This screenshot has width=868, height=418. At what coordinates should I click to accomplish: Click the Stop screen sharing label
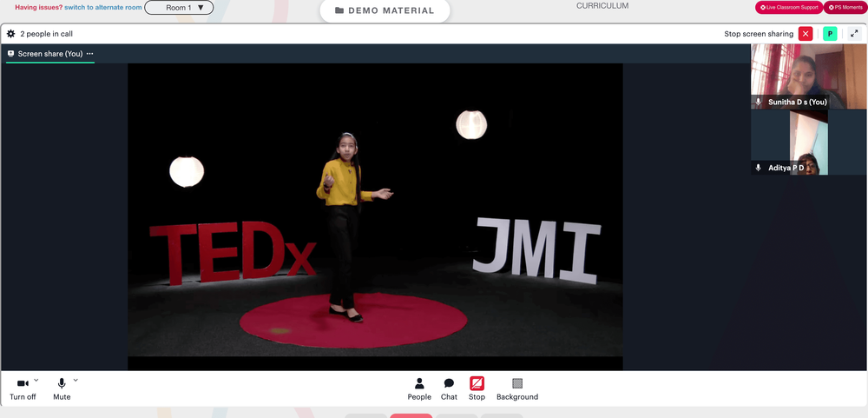759,34
